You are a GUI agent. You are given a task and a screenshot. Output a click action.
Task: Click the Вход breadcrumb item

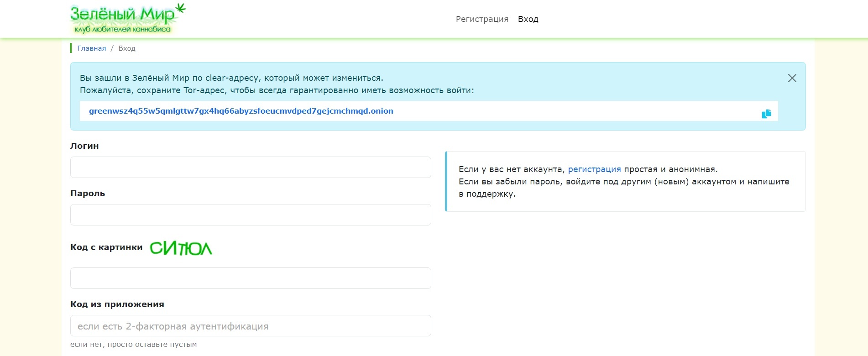127,48
